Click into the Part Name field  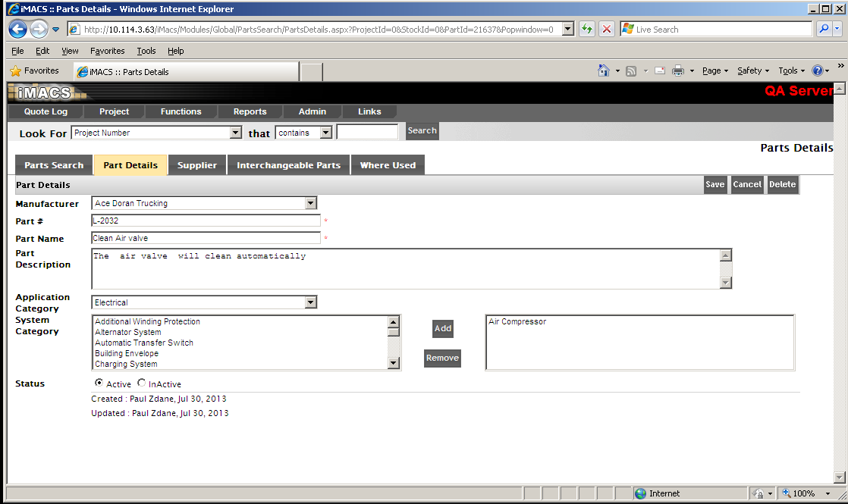206,238
